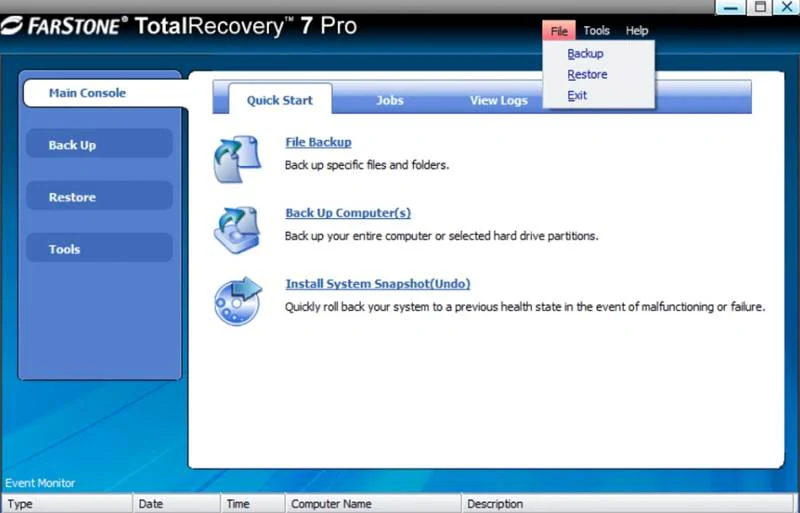Click the FarStone logo swirl icon
Viewport: 800px width, 513px height.
click(x=12, y=25)
